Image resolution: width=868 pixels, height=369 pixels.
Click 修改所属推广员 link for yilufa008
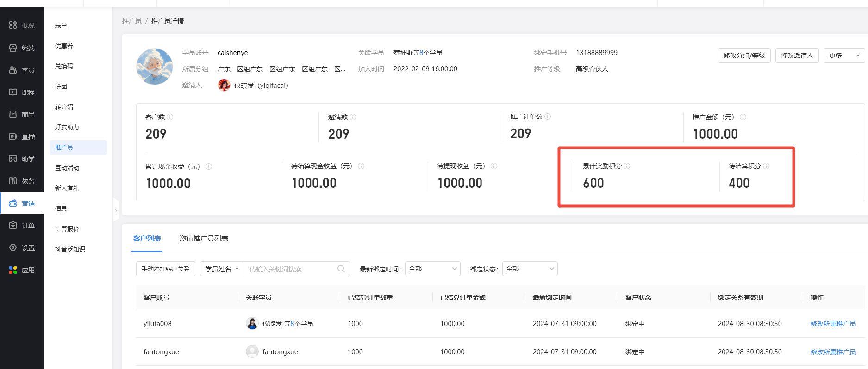(832, 324)
